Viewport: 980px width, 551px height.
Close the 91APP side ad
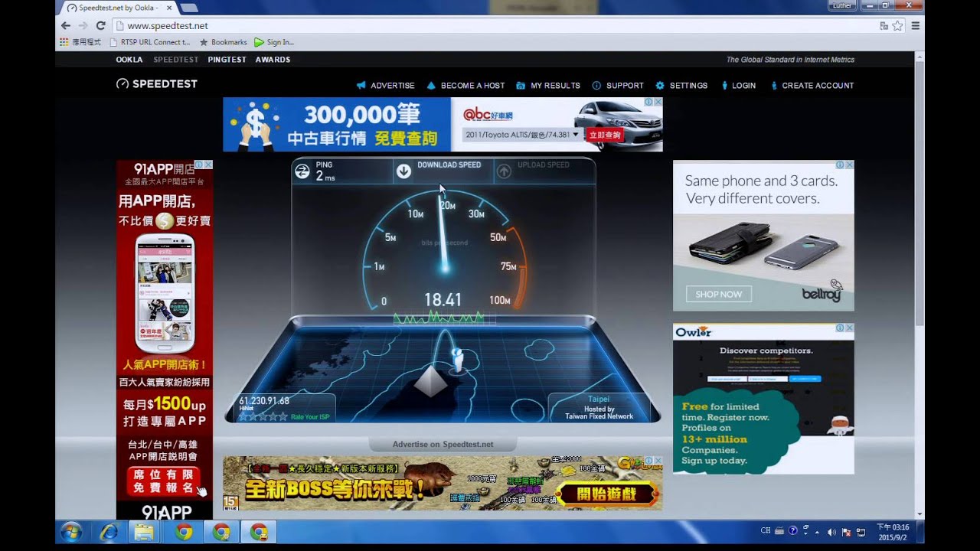click(x=208, y=165)
